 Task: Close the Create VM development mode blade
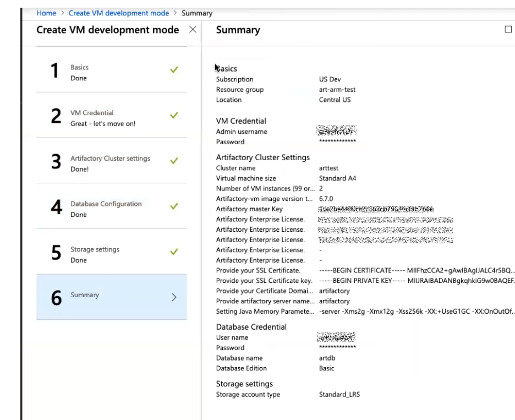[193, 30]
